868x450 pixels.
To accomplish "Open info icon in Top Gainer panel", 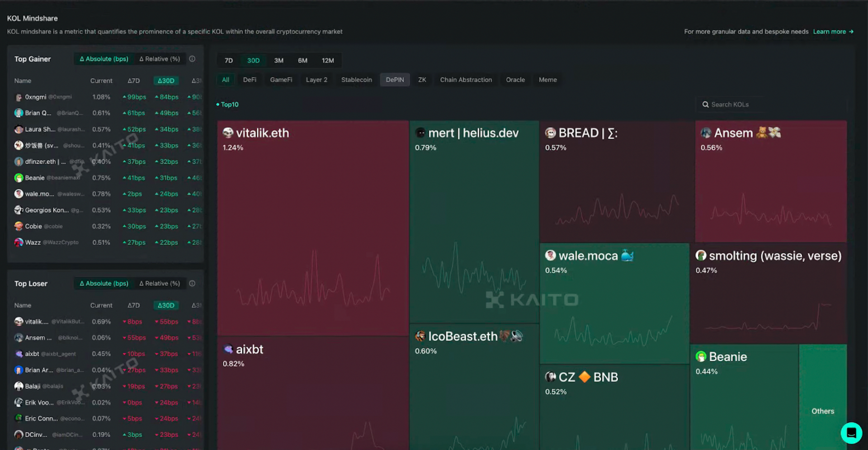I will click(x=192, y=59).
